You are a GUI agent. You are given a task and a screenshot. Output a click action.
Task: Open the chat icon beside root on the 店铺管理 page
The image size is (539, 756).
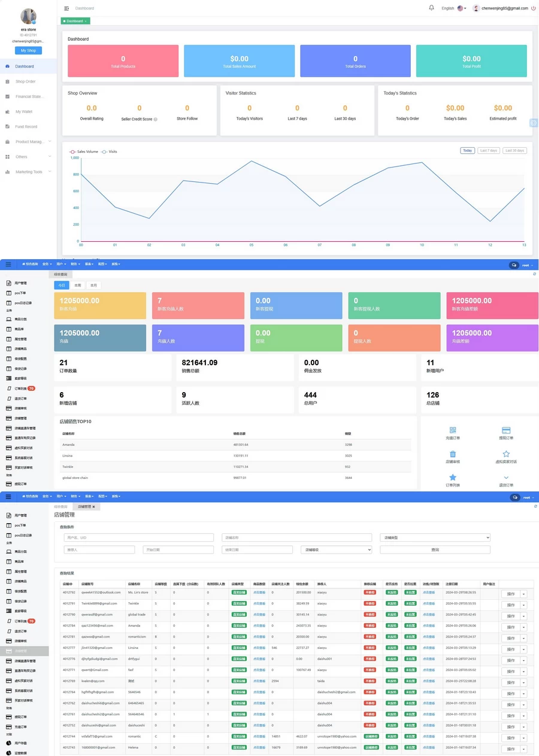pos(514,497)
